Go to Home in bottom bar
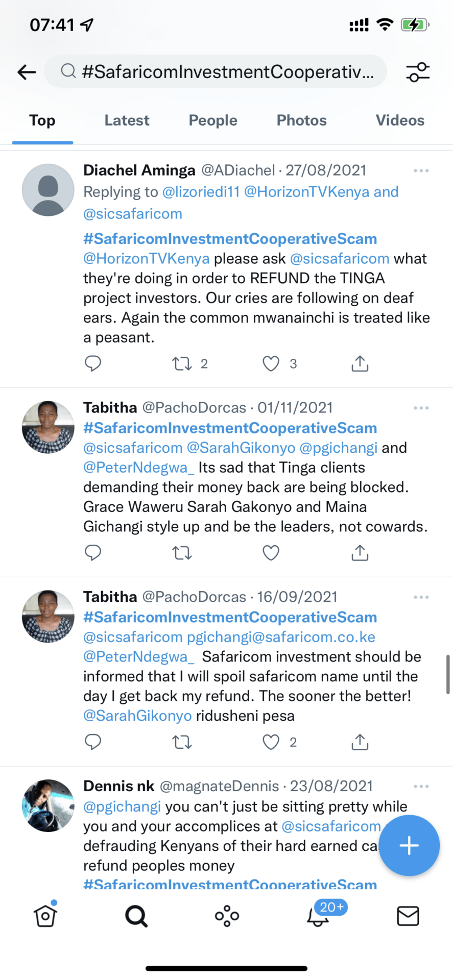 click(45, 916)
